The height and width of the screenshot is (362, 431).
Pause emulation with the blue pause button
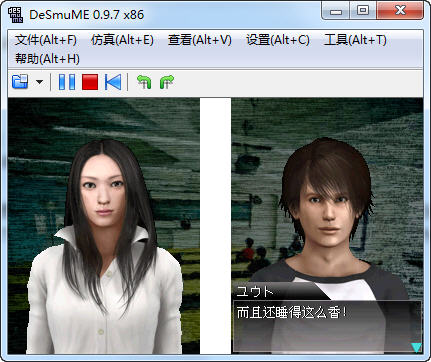click(67, 82)
